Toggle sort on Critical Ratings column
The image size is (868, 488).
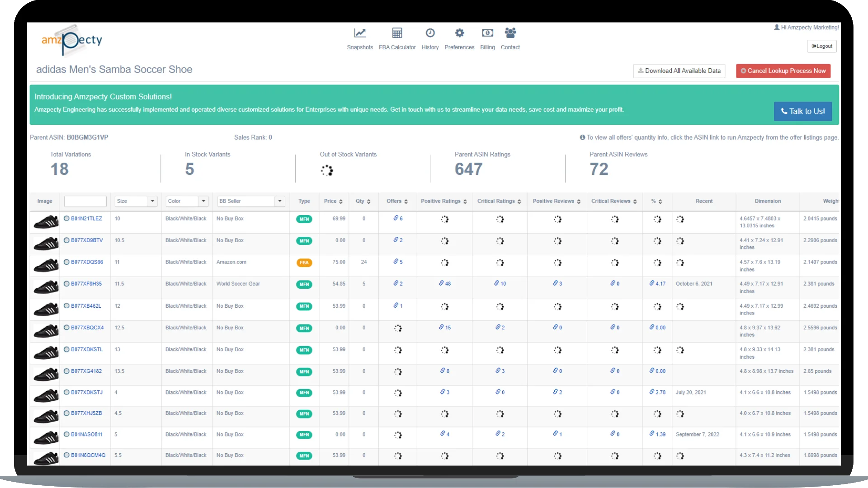click(519, 201)
